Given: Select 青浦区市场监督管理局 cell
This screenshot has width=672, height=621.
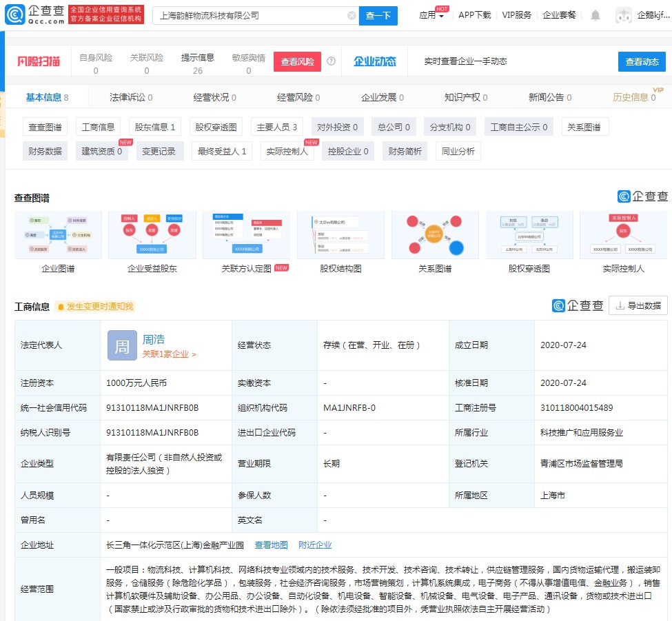Looking at the screenshot, I should pyautogui.click(x=581, y=463).
